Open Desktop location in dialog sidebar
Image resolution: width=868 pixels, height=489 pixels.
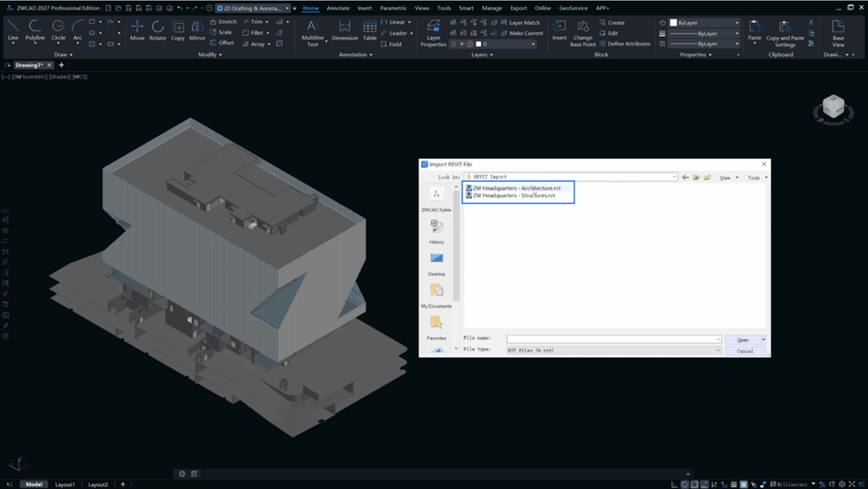tap(436, 264)
